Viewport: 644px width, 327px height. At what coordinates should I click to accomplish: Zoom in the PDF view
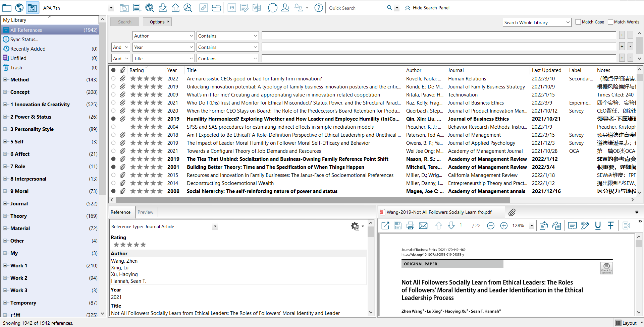[504, 226]
